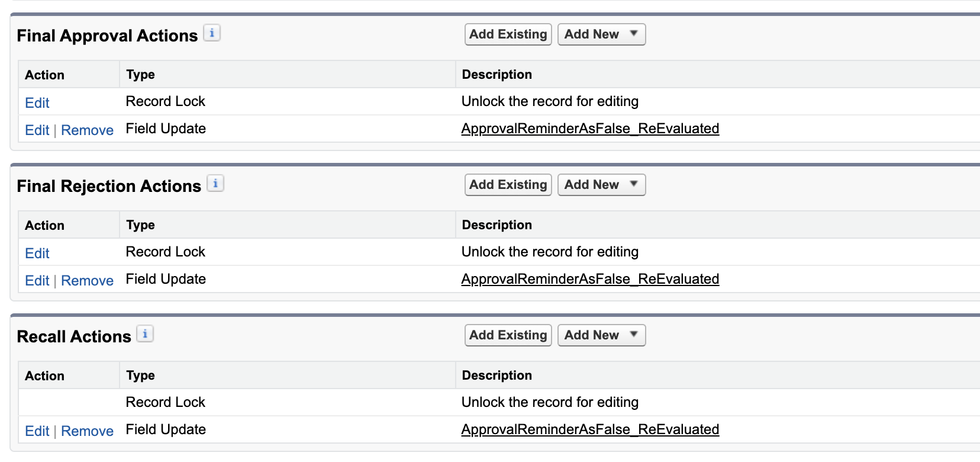Screen dimensions: 980x462
Task: Click the info icon next to Final Rejection Actions
Action: point(216,184)
